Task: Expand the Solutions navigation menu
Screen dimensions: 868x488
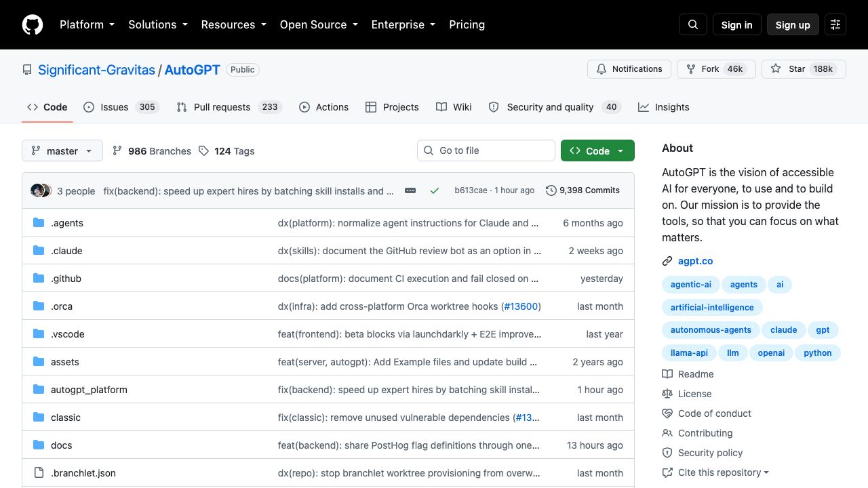Action: point(158,24)
